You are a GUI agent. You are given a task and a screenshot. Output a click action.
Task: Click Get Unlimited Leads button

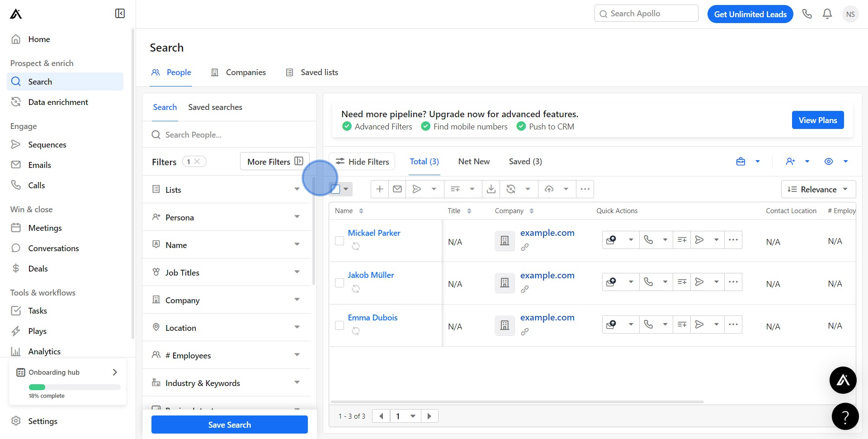pos(750,14)
